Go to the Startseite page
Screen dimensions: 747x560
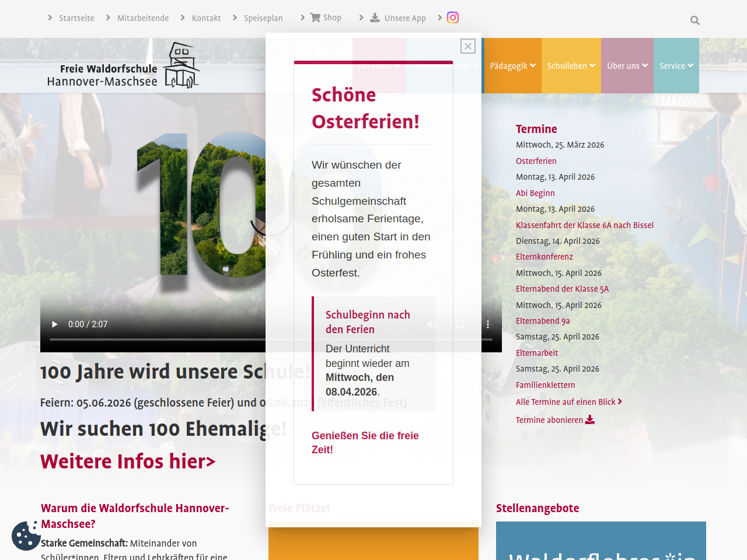click(76, 18)
